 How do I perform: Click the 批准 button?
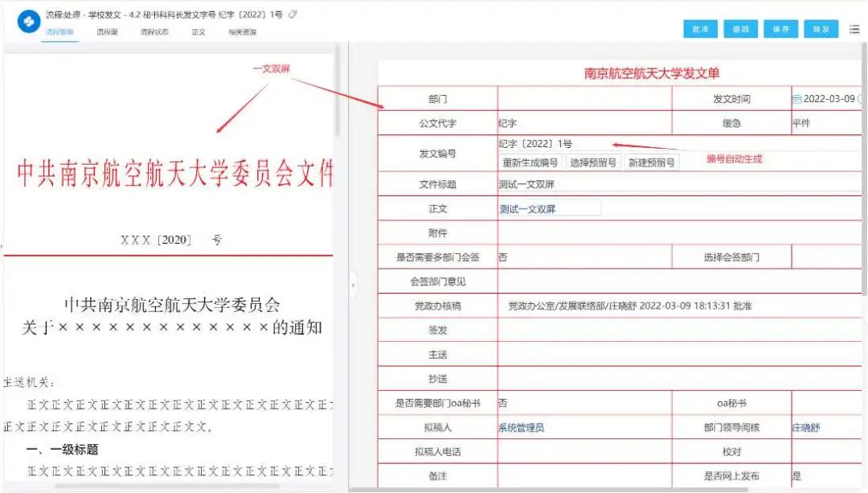pos(700,30)
